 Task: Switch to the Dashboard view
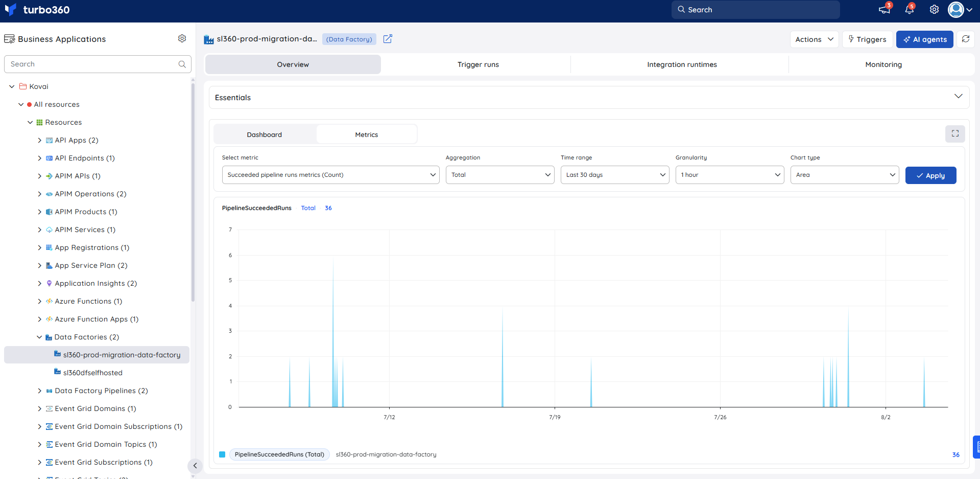(265, 134)
